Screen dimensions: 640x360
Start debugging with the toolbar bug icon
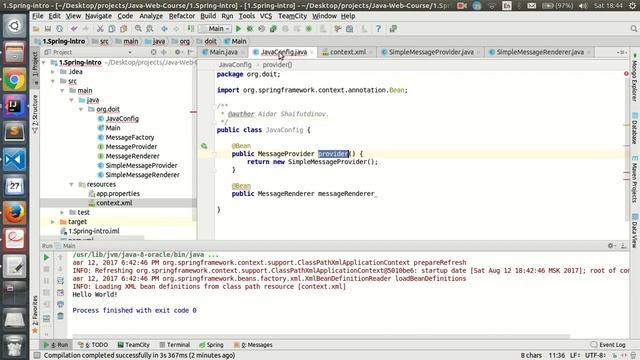(x=250, y=29)
